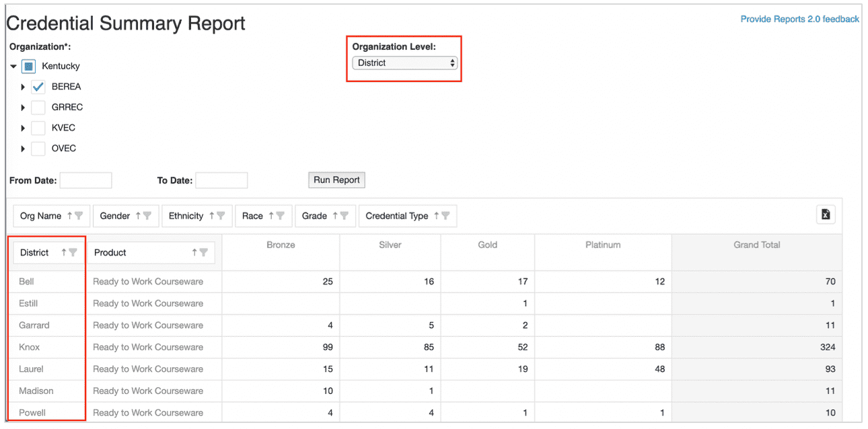Click the filter icon on Credential Type

coord(445,216)
